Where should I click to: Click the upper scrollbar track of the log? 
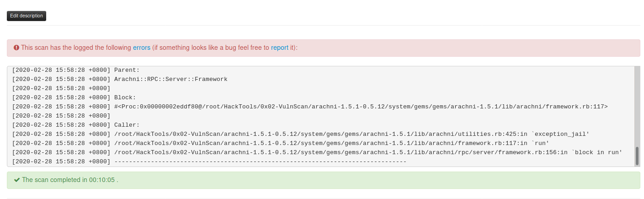[637, 101]
